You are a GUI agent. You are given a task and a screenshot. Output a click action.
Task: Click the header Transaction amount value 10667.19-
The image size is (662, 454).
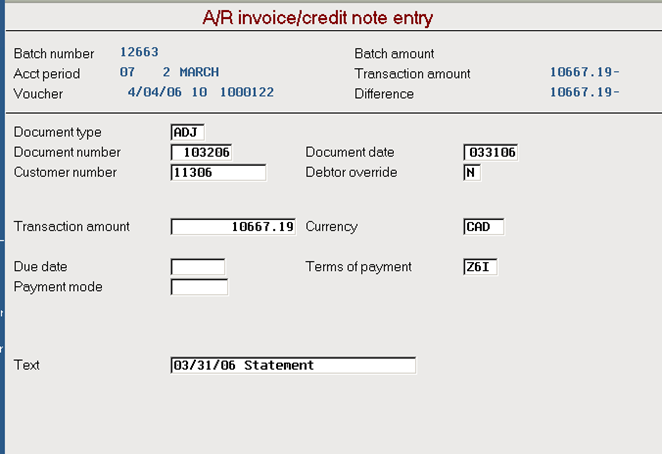(x=584, y=72)
